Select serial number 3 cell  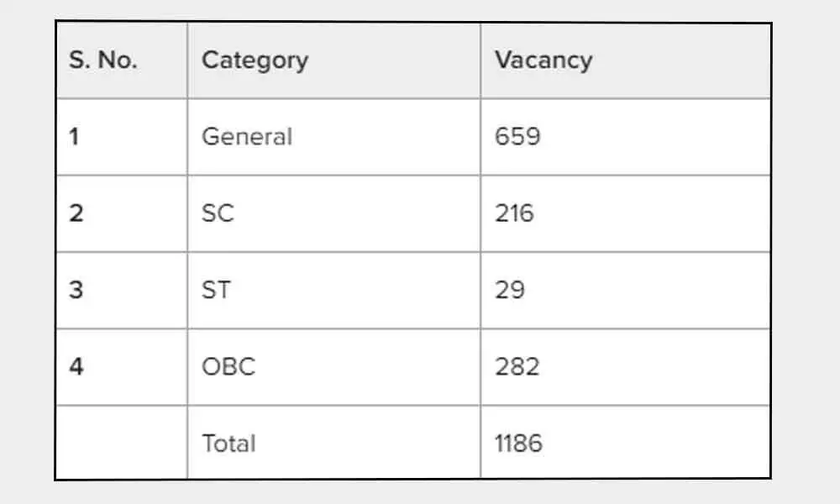76,290
